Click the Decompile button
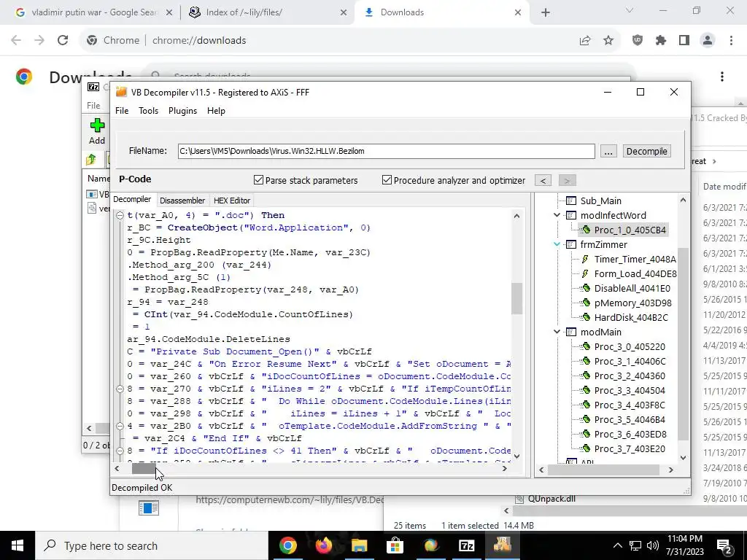747x560 pixels. click(x=646, y=152)
